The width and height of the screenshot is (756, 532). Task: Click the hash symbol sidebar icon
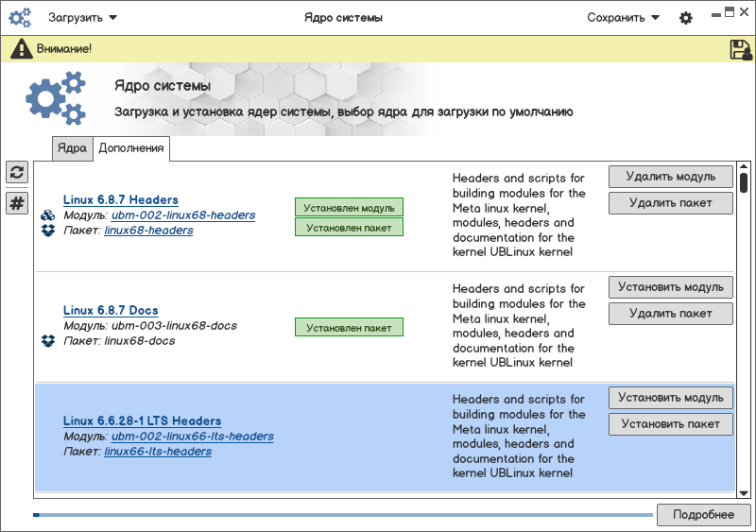17,203
